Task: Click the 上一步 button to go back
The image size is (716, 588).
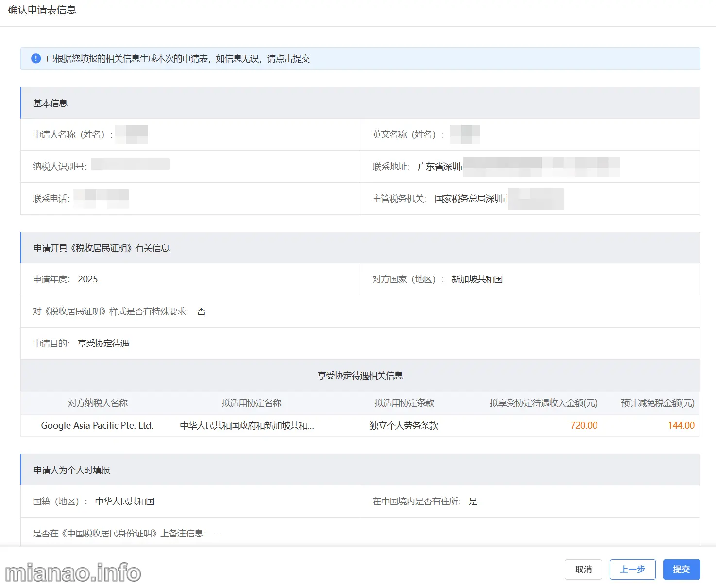Action: (x=632, y=570)
